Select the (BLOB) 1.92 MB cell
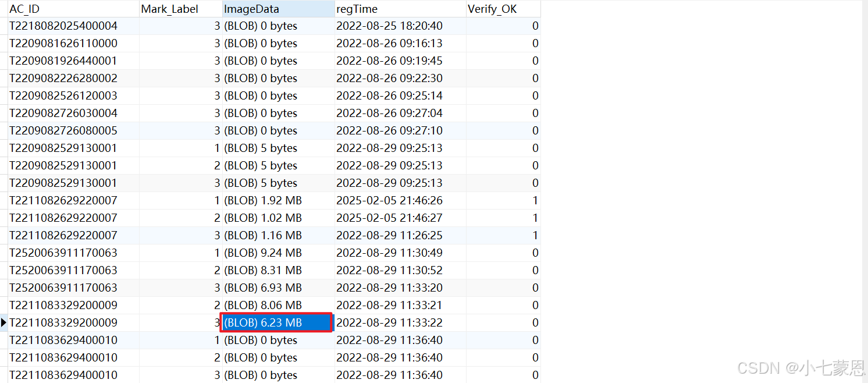The height and width of the screenshot is (383, 868). pyautogui.click(x=279, y=201)
